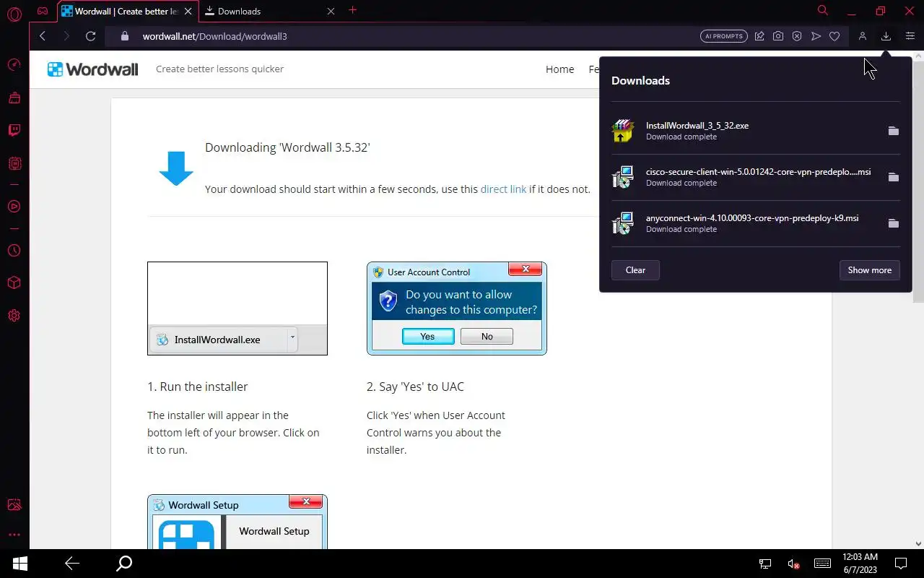Show anyconnect-win msi in folder
This screenshot has width=924, height=578.
[x=894, y=223]
